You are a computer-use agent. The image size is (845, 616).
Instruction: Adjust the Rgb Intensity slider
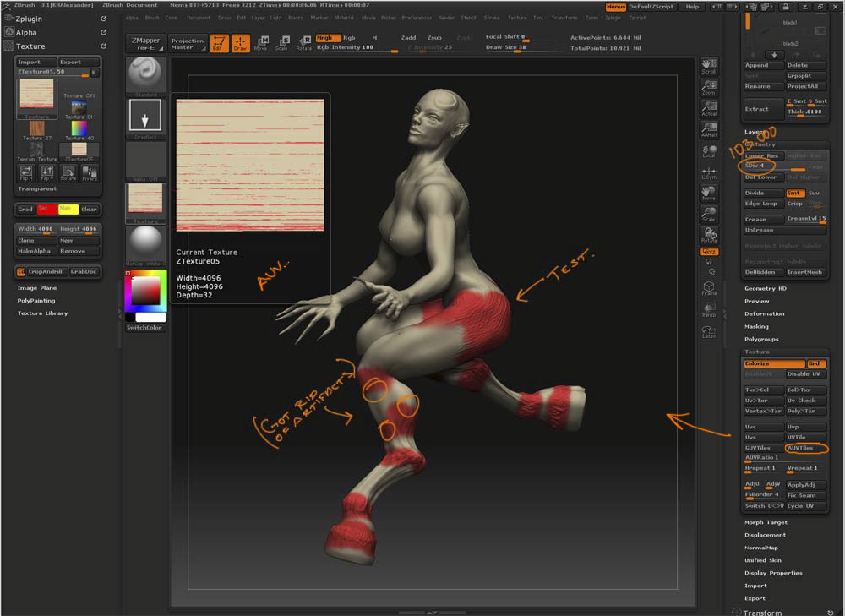click(357, 48)
